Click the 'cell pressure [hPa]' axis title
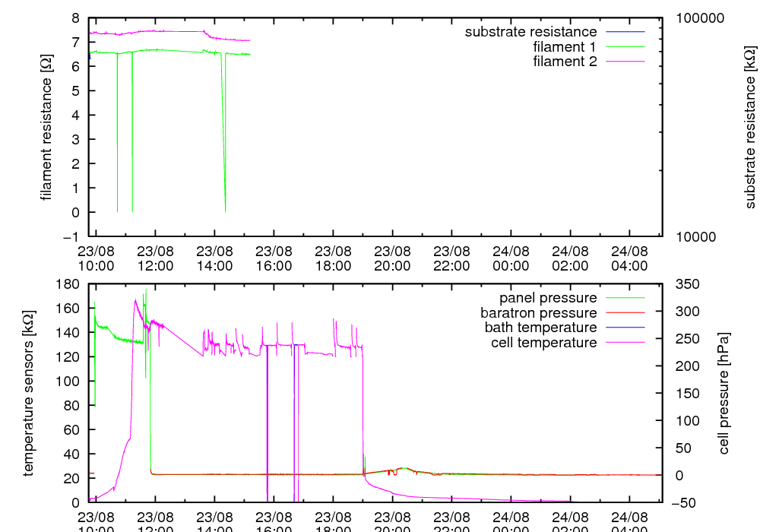Viewport: 760px width, 532px height. coord(723,393)
